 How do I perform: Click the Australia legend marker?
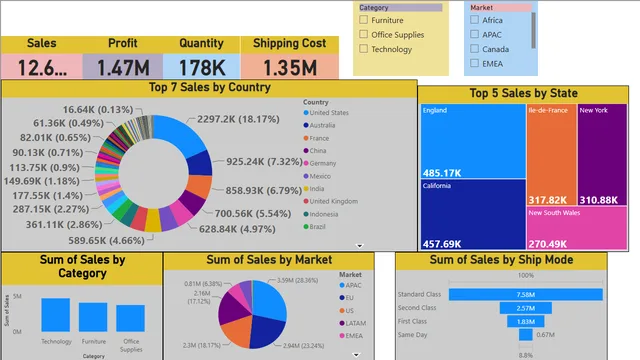306,125
